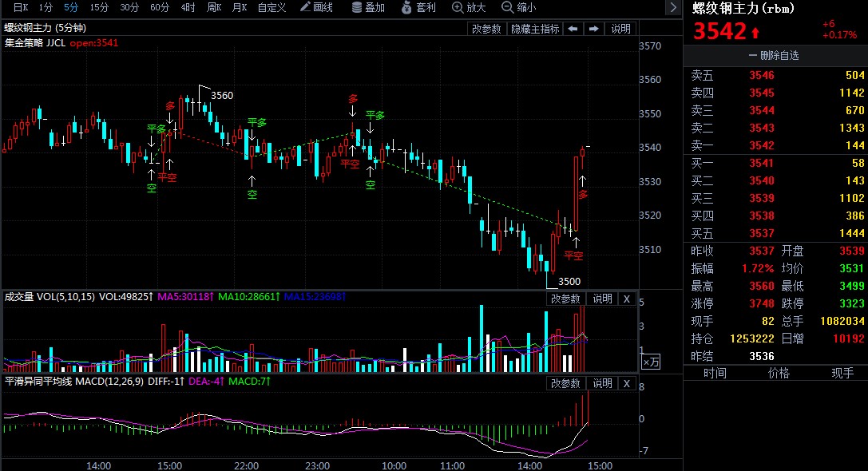Click 改参数 in the volume panel
This screenshot has height=471, width=868.
565,299
